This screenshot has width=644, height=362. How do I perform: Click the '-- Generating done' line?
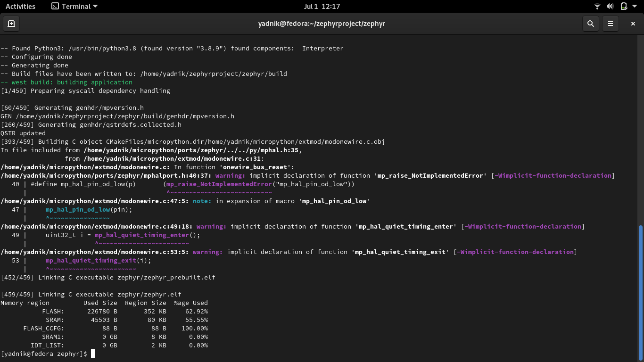[x=34, y=65]
